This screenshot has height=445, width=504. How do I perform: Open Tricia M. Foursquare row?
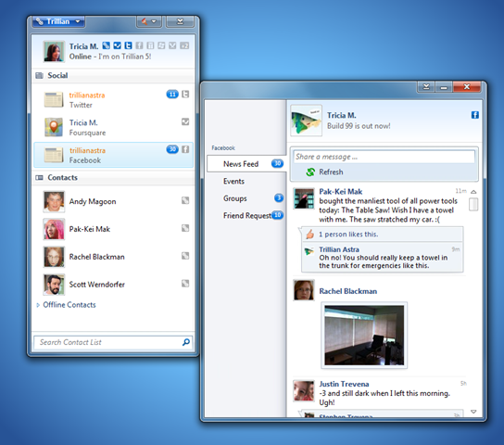(x=113, y=127)
